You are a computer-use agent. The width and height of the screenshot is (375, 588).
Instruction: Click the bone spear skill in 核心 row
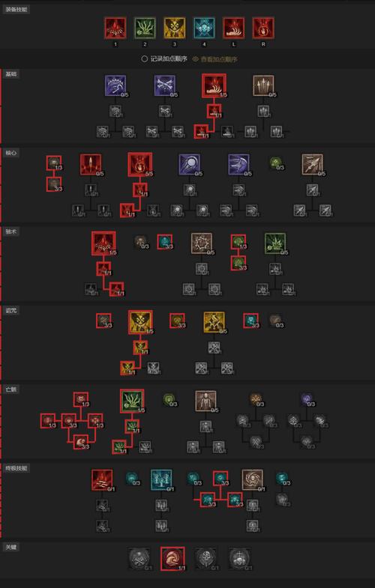313,165
